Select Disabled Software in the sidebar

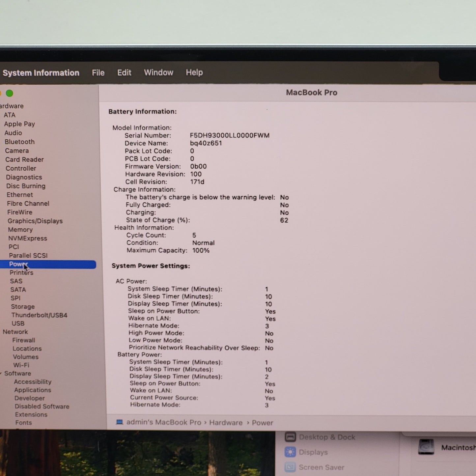pyautogui.click(x=42, y=406)
